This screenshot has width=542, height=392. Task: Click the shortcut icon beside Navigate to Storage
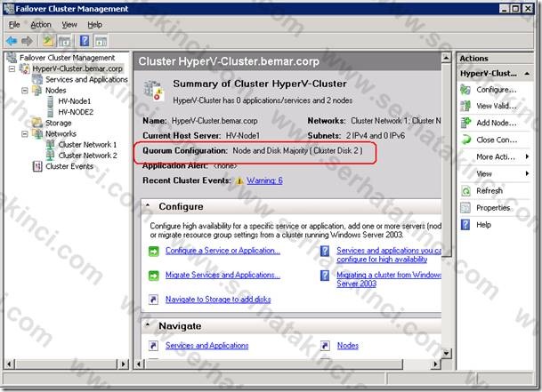pyautogui.click(x=153, y=300)
